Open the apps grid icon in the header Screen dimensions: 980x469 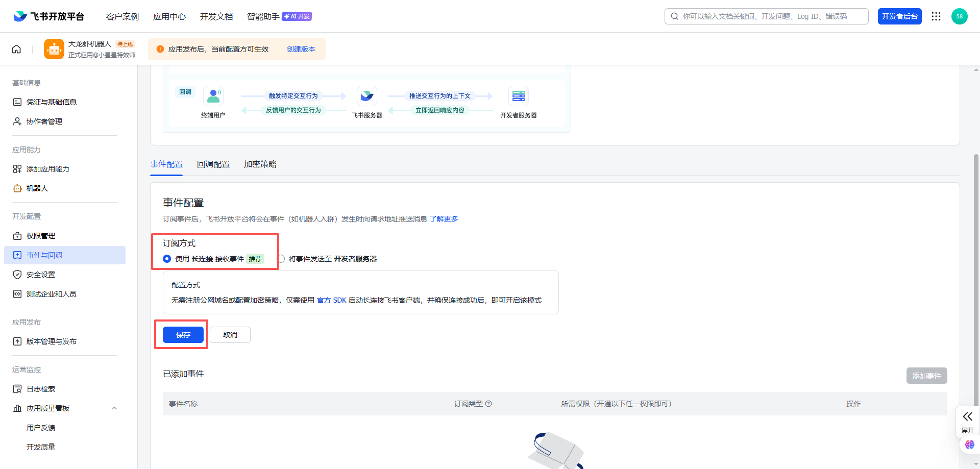[x=936, y=16]
